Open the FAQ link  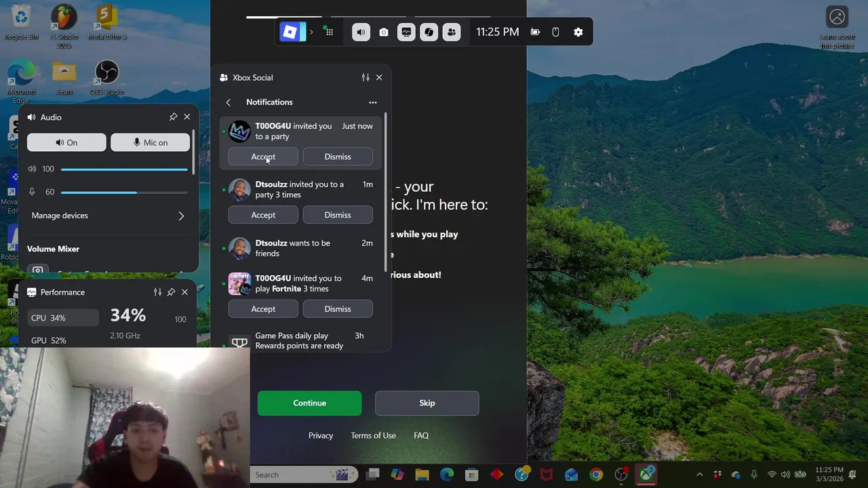(x=421, y=436)
